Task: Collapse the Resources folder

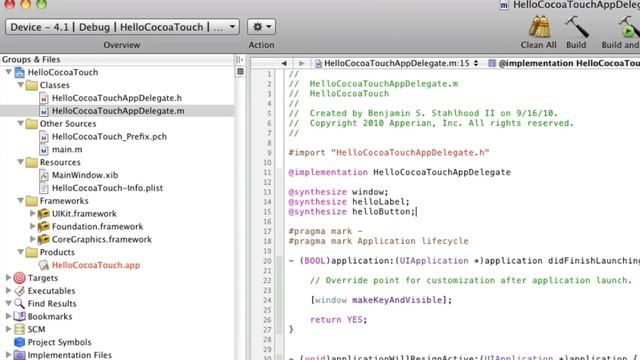Action: 20,162
